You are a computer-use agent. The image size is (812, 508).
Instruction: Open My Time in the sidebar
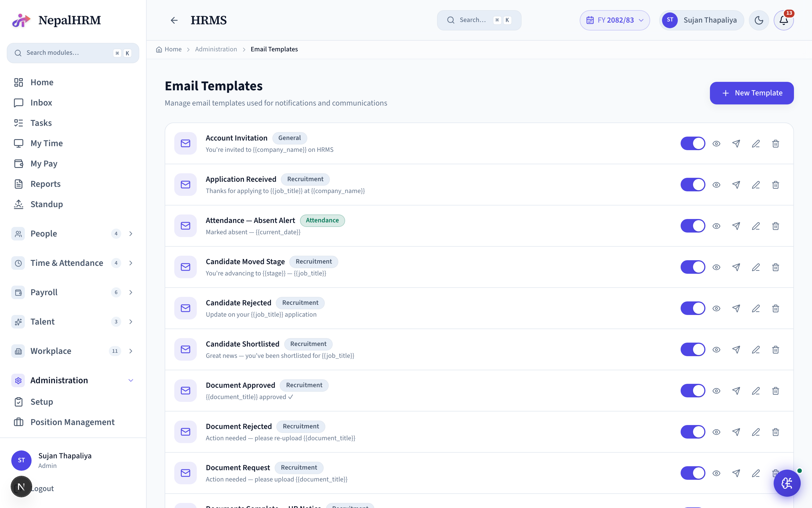[x=73, y=143]
